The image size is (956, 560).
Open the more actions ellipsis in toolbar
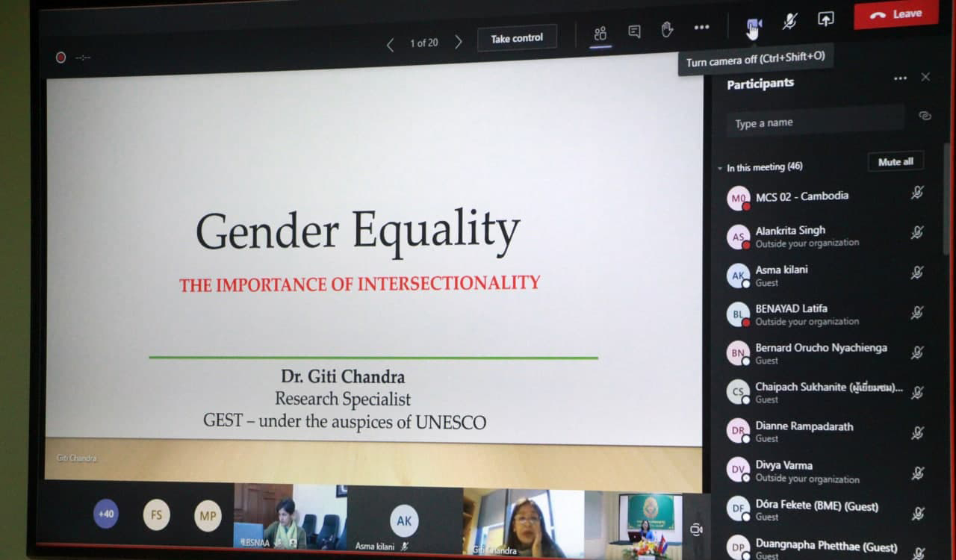701,28
